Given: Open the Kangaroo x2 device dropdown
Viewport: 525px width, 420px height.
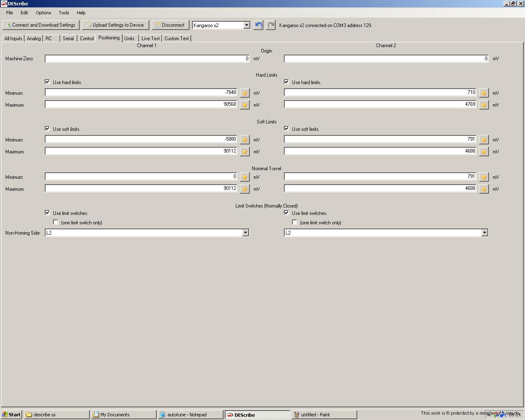Looking at the screenshot, I should point(247,25).
